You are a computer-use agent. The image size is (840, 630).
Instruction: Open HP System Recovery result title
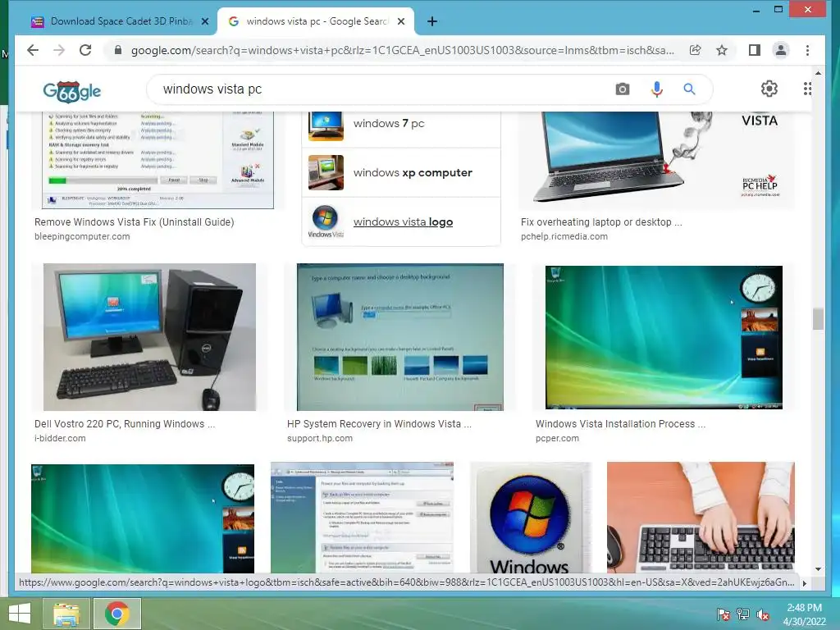tap(379, 424)
